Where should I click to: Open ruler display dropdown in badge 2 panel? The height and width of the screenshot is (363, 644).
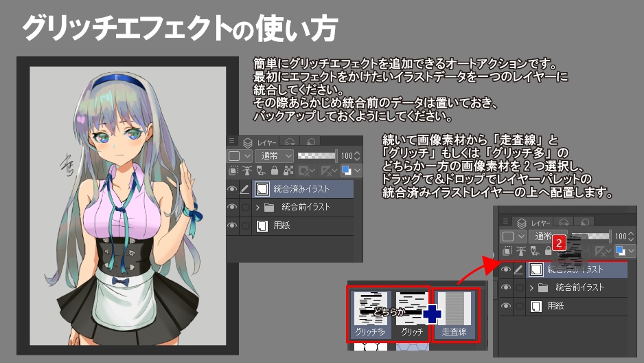point(603,251)
